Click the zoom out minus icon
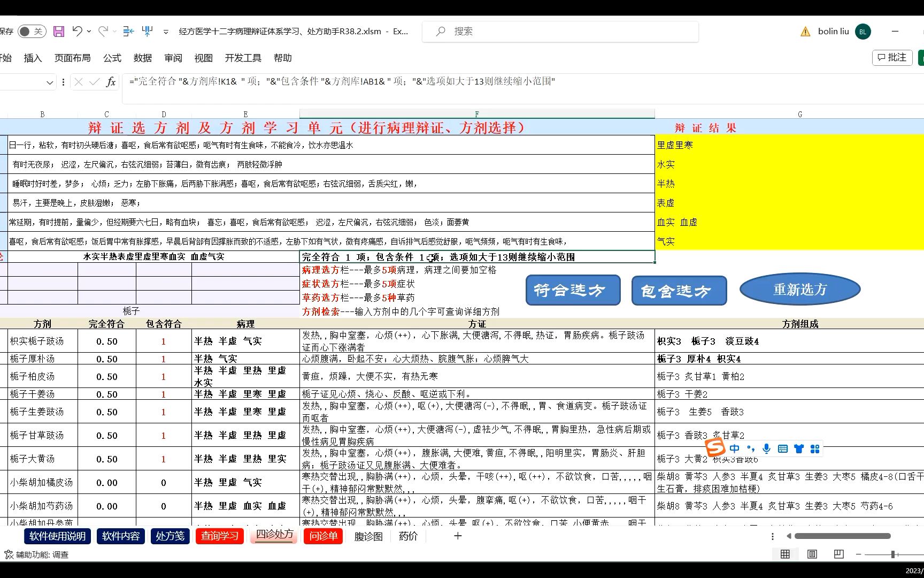This screenshot has height=578, width=924. [859, 554]
